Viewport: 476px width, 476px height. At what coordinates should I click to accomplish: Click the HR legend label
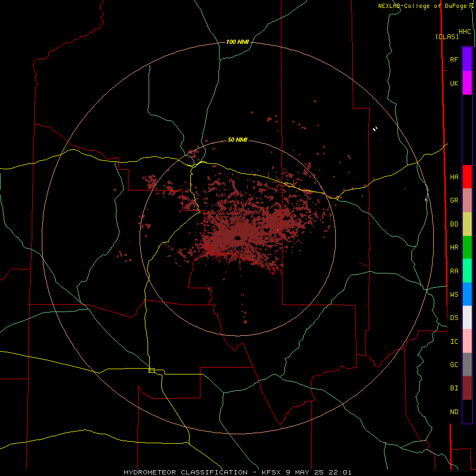[454, 248]
